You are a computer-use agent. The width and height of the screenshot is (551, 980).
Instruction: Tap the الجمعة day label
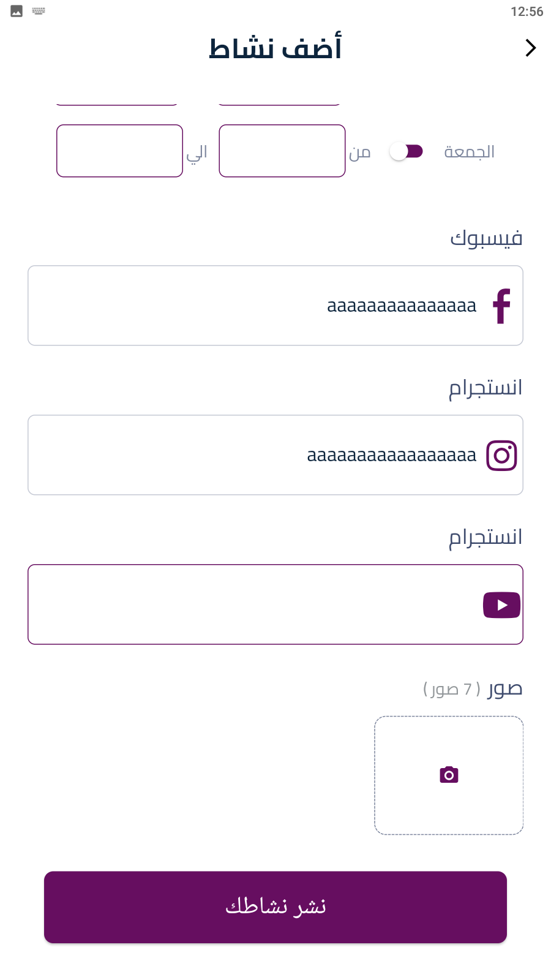pyautogui.click(x=469, y=151)
